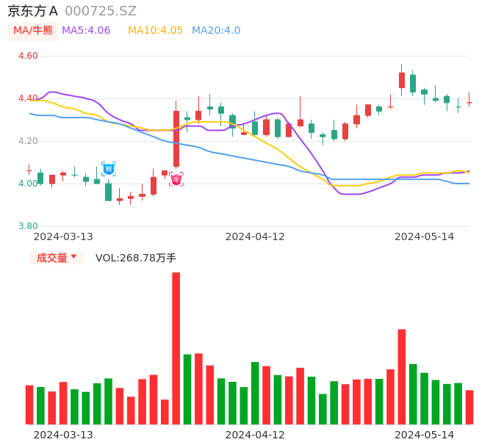Click the 3.80 price axis label

pos(28,226)
